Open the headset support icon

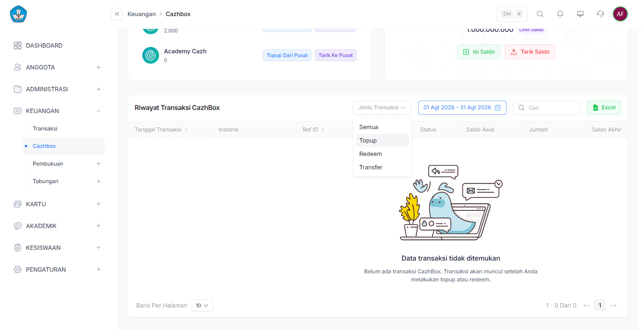pyautogui.click(x=600, y=14)
